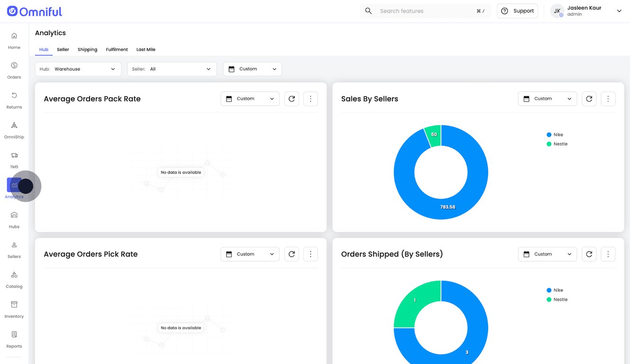Expand the Seller All dropdown
This screenshot has height=364, width=630.
coord(172,69)
